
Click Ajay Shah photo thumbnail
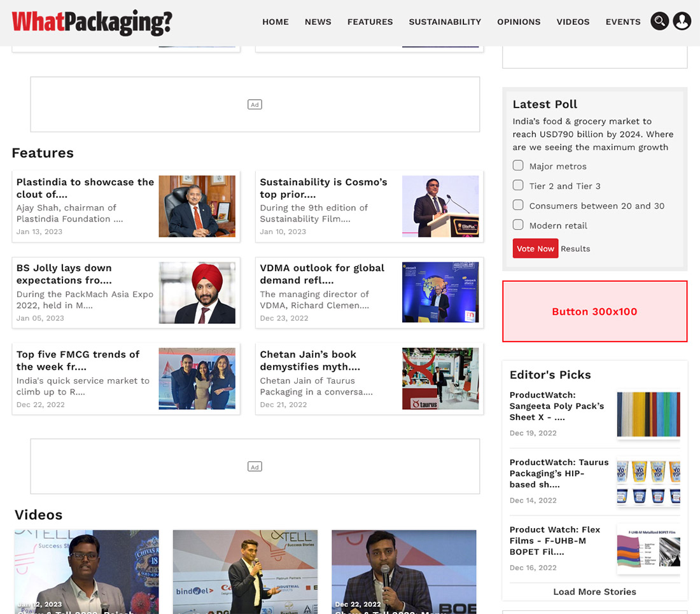(197, 206)
